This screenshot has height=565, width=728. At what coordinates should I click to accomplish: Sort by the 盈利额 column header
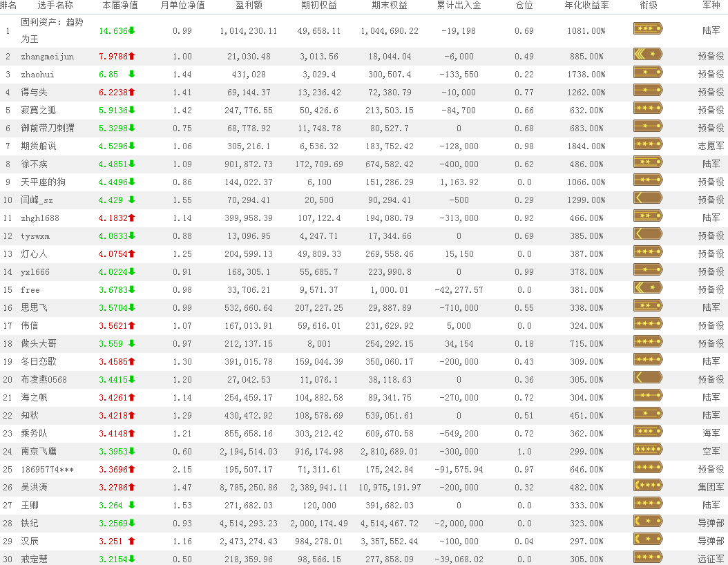pyautogui.click(x=249, y=5)
